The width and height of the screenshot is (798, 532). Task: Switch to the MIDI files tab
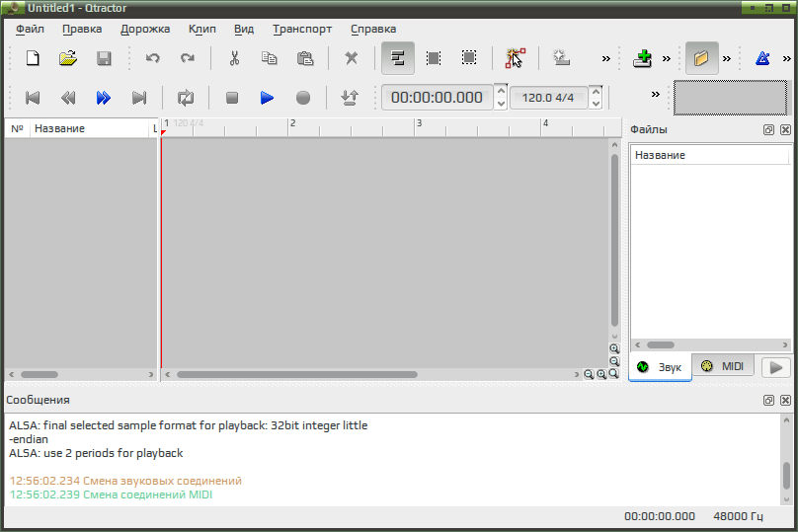click(x=723, y=366)
